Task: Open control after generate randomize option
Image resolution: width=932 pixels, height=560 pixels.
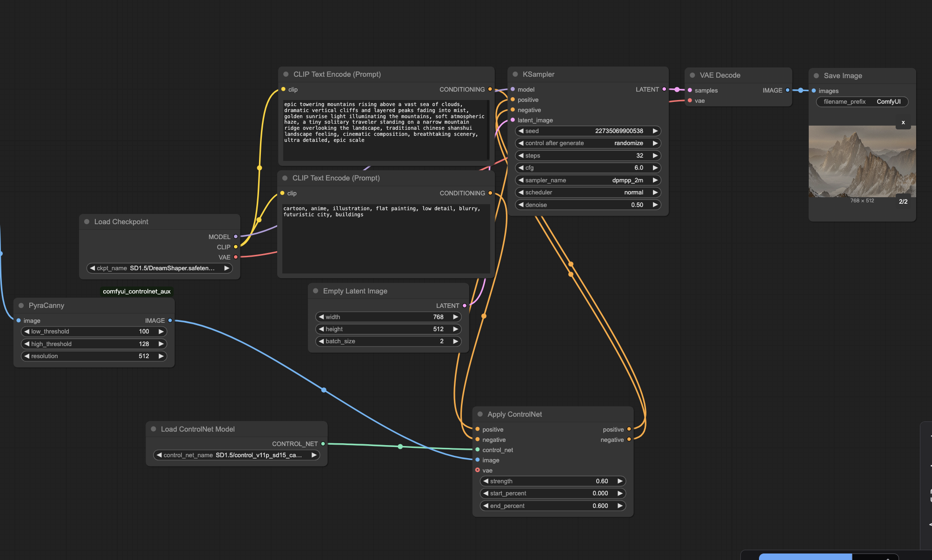Action: [588, 143]
